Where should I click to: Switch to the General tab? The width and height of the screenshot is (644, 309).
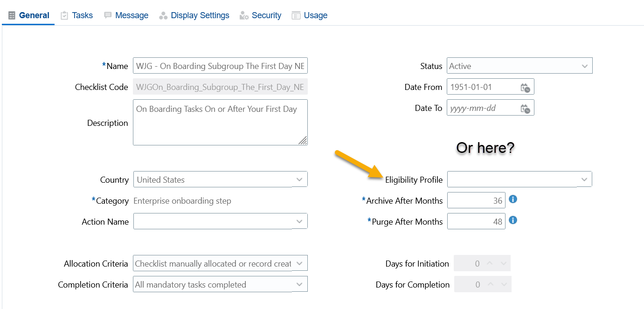[x=29, y=15]
